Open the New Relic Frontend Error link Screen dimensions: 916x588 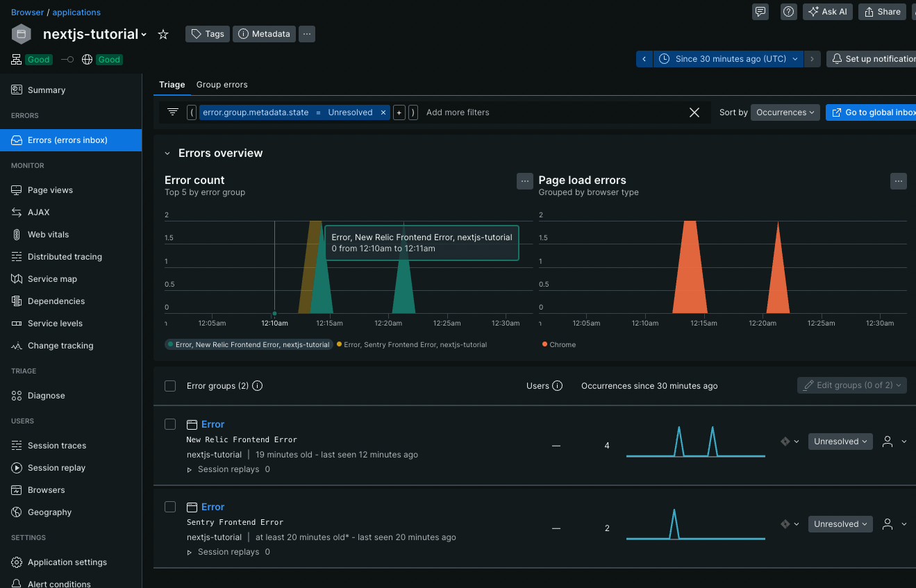point(213,424)
